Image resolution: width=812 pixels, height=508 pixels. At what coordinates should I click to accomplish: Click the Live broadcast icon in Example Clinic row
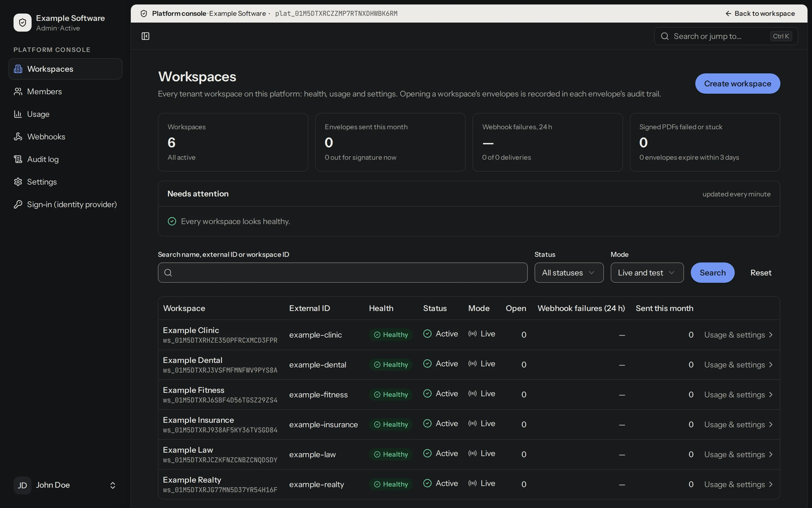tap(473, 334)
